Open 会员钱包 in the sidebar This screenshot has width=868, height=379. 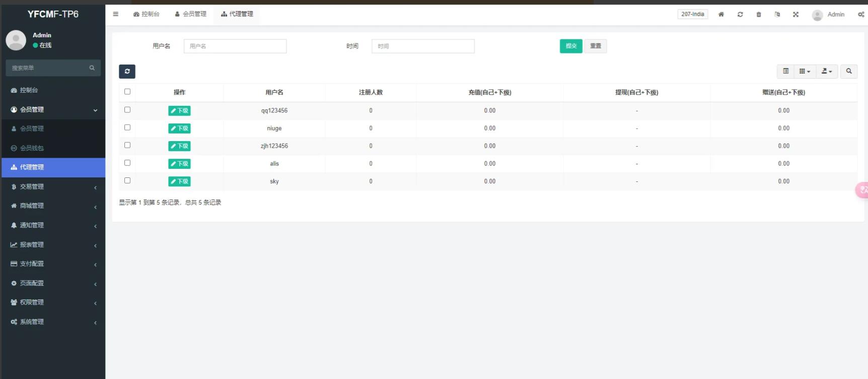pyautogui.click(x=32, y=148)
